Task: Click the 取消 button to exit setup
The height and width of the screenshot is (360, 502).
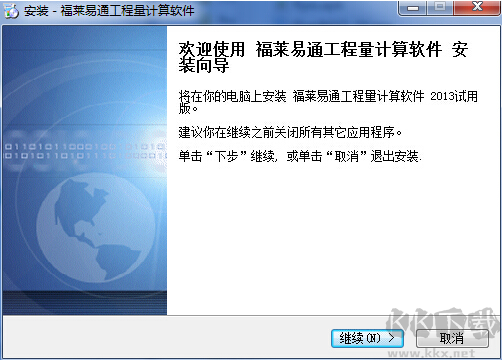Action: 452,338
